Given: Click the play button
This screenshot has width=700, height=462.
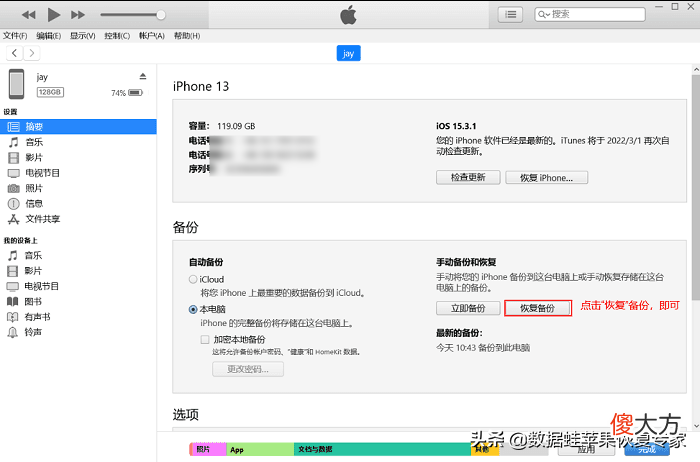Looking at the screenshot, I should 54,15.
